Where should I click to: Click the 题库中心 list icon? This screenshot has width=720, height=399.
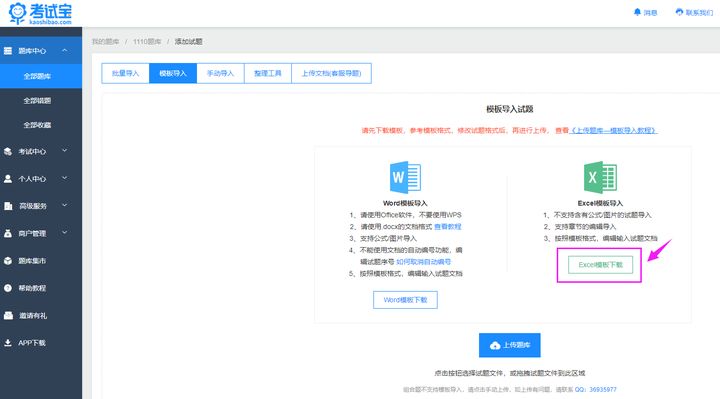pos(8,51)
